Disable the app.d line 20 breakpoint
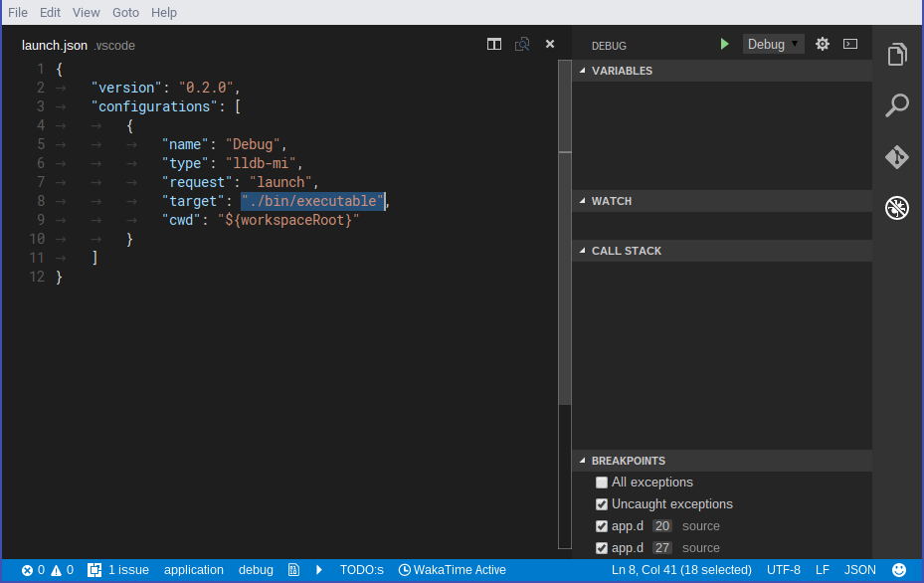The height and width of the screenshot is (583, 924). [x=601, y=525]
